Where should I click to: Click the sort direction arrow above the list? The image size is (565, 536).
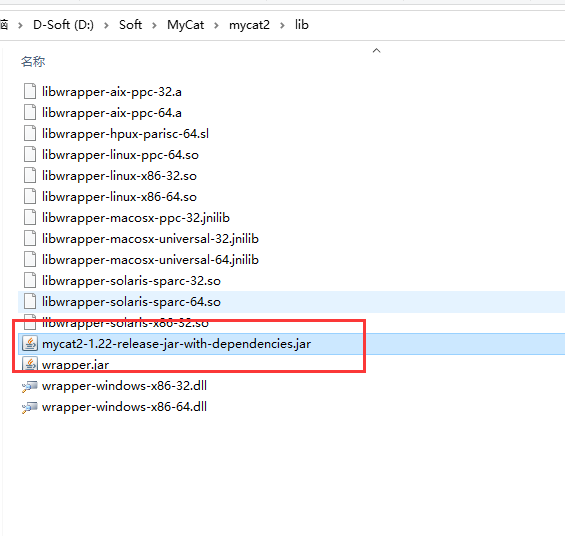(377, 50)
